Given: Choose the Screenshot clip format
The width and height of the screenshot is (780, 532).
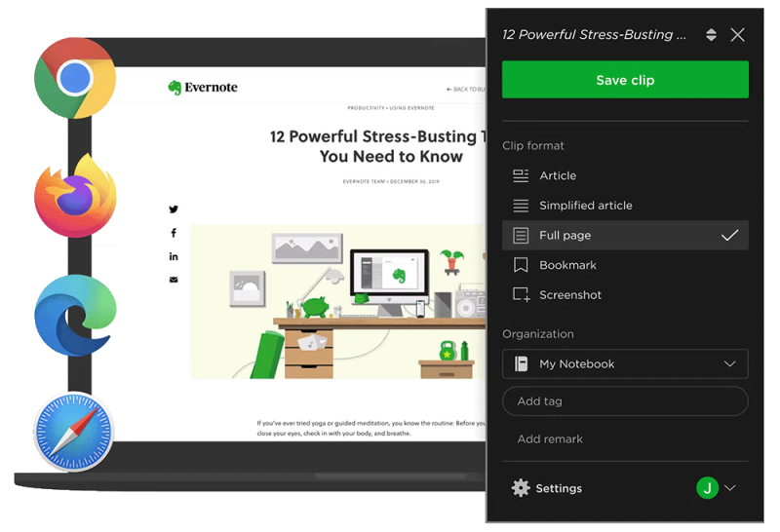Looking at the screenshot, I should point(625,295).
